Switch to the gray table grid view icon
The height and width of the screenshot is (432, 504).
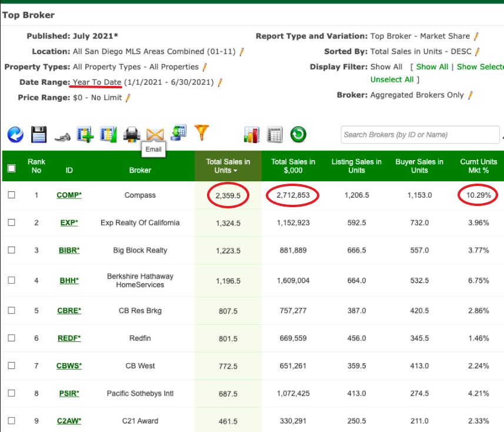pos(275,134)
